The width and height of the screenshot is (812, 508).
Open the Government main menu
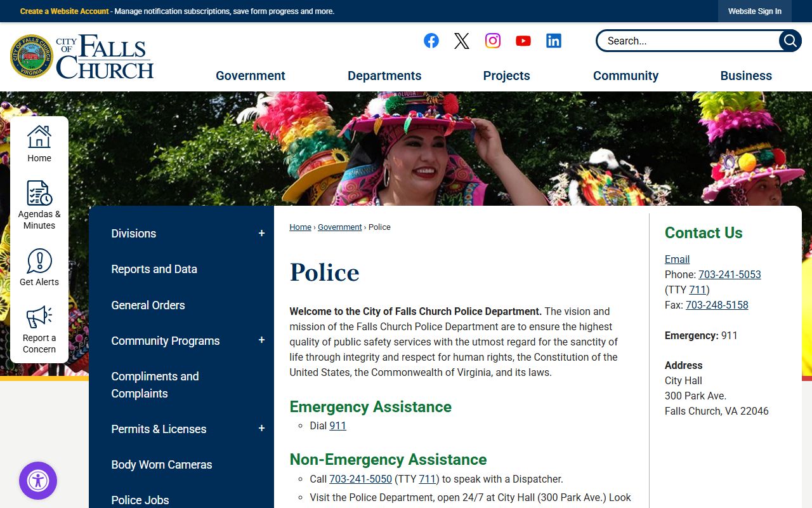pos(251,76)
